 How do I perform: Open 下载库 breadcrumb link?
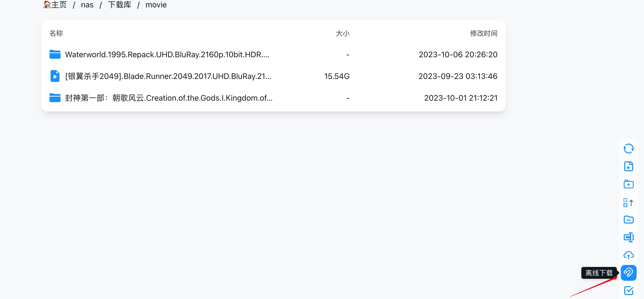click(119, 5)
